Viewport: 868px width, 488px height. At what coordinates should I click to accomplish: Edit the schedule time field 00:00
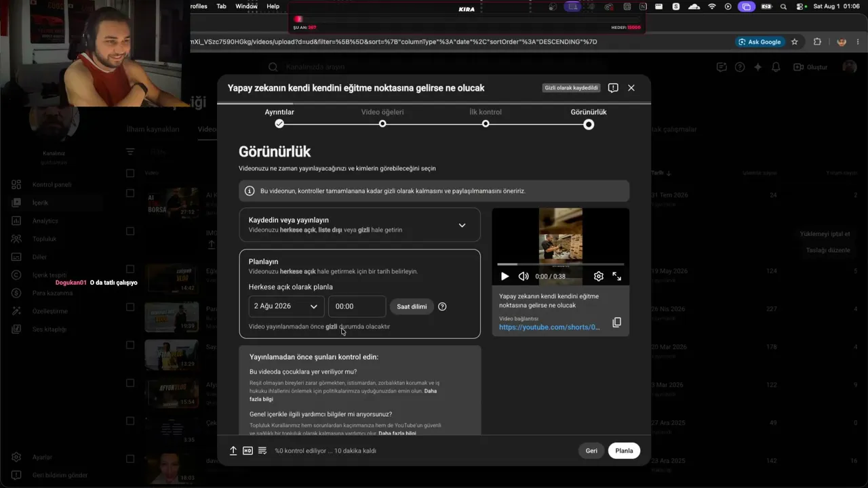(357, 306)
